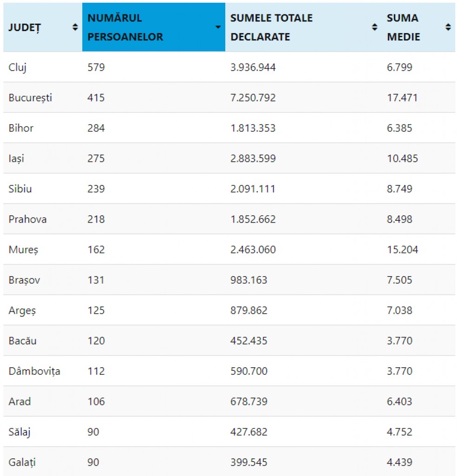Select the Cluj row county name
The image size is (458, 476).
point(17,67)
